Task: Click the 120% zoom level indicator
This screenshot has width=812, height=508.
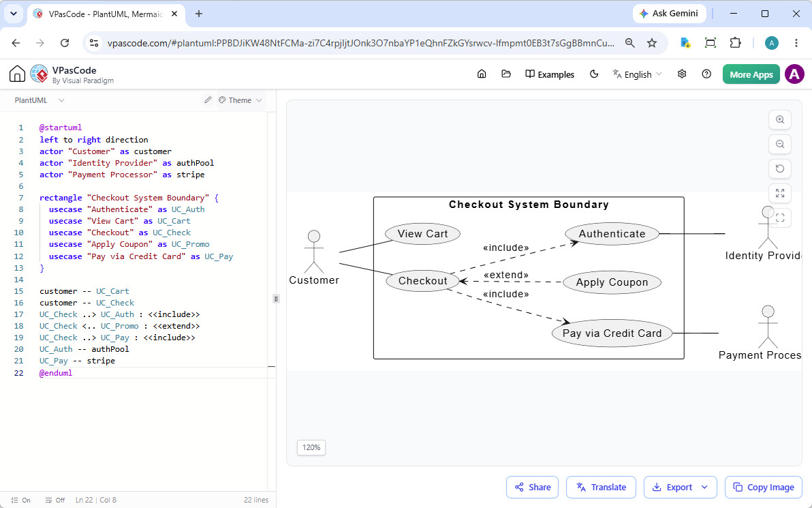Action: (311, 447)
